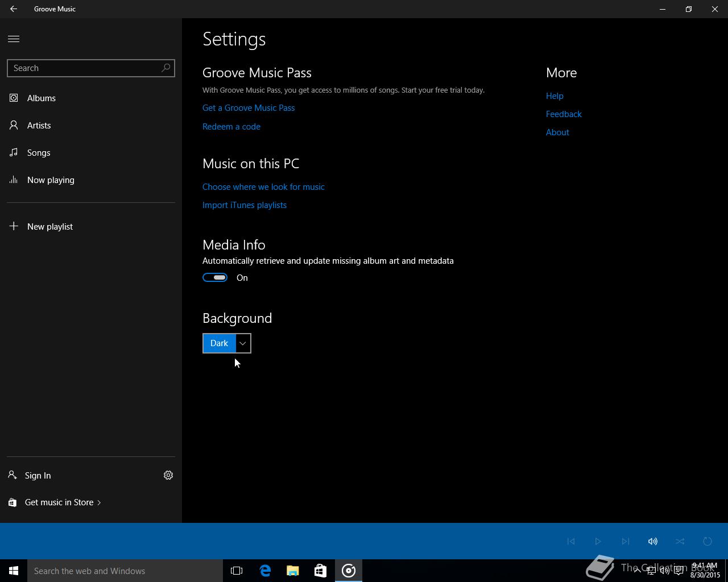Click the Previous track button
Image resolution: width=728 pixels, height=582 pixels.
[571, 541]
